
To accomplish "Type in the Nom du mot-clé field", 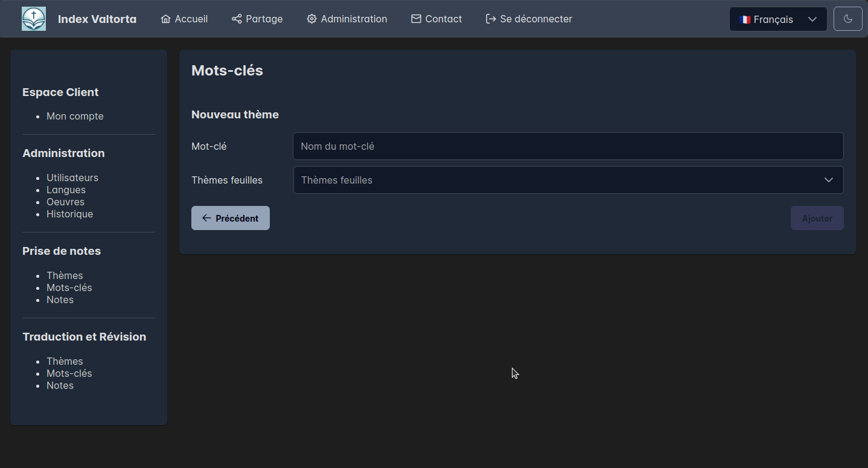I will 567,146.
